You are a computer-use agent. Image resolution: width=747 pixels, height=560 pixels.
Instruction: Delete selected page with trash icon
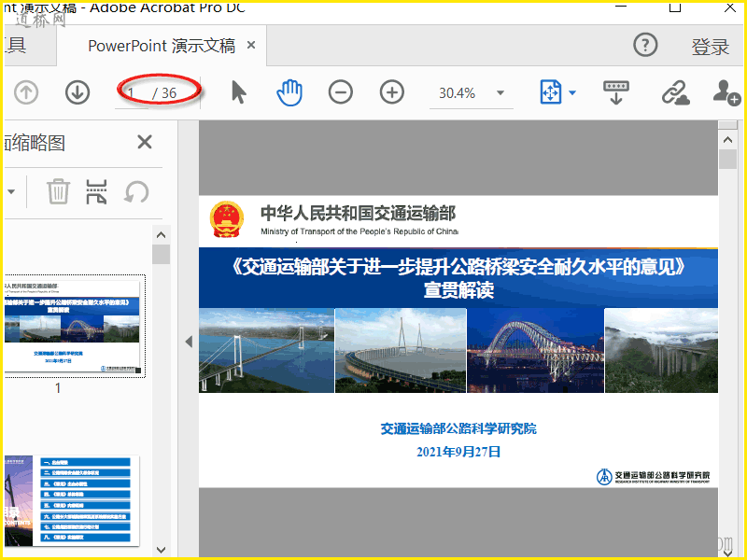click(x=58, y=191)
